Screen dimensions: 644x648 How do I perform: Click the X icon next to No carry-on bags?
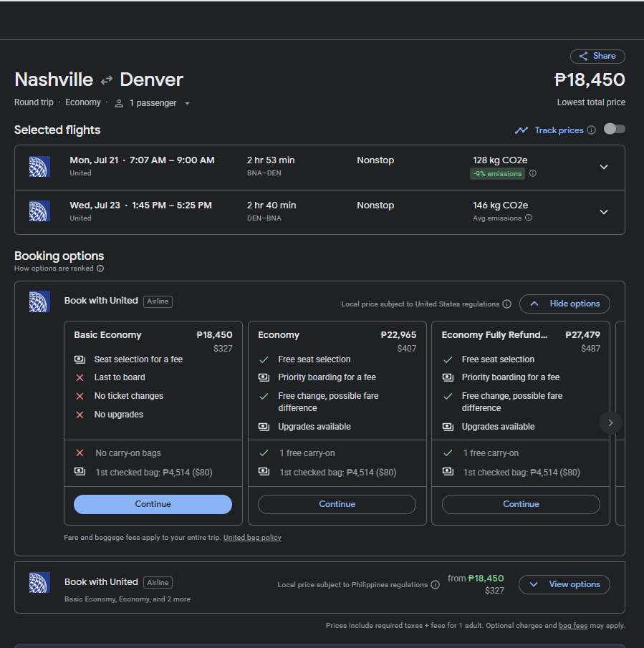[80, 453]
